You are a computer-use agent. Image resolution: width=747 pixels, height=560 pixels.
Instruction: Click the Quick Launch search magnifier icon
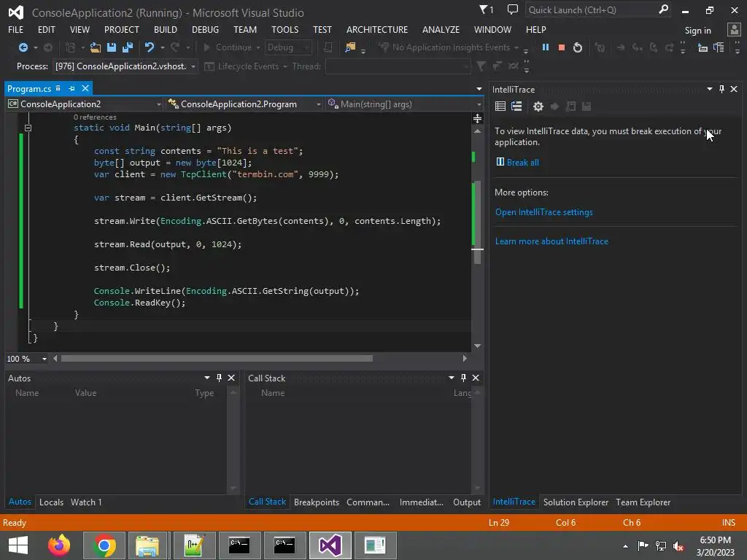(x=663, y=9)
